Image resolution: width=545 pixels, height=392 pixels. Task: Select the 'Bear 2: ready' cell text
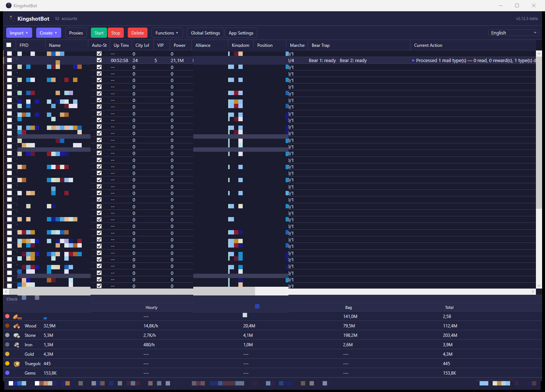[353, 61]
